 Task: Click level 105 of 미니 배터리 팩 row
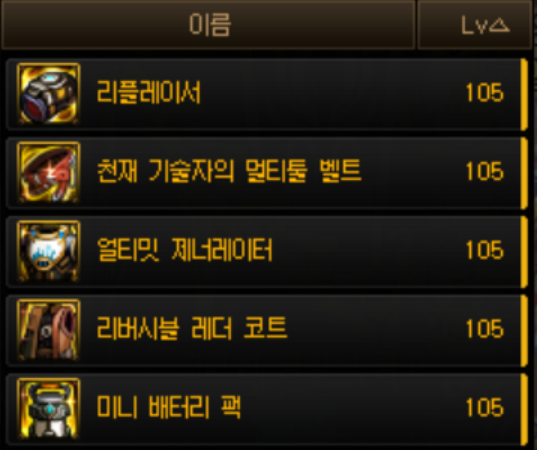pos(485,408)
